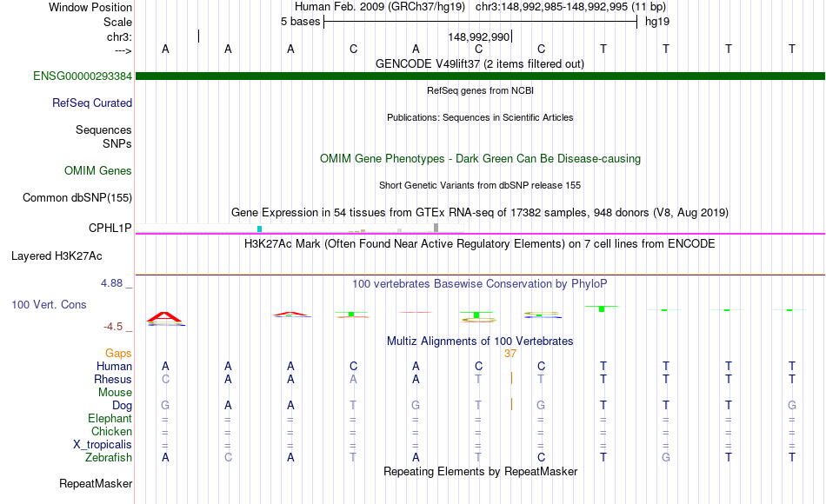
Task: Click the cyan bar in CPHL1P expression chart
Action: [259, 229]
